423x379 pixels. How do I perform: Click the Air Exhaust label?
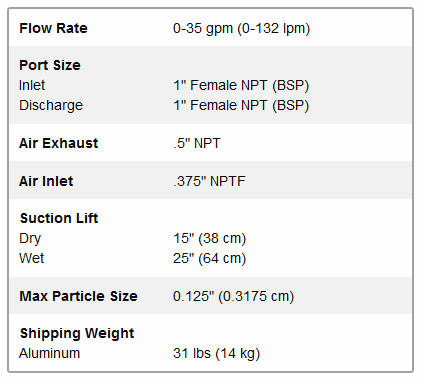point(59,143)
